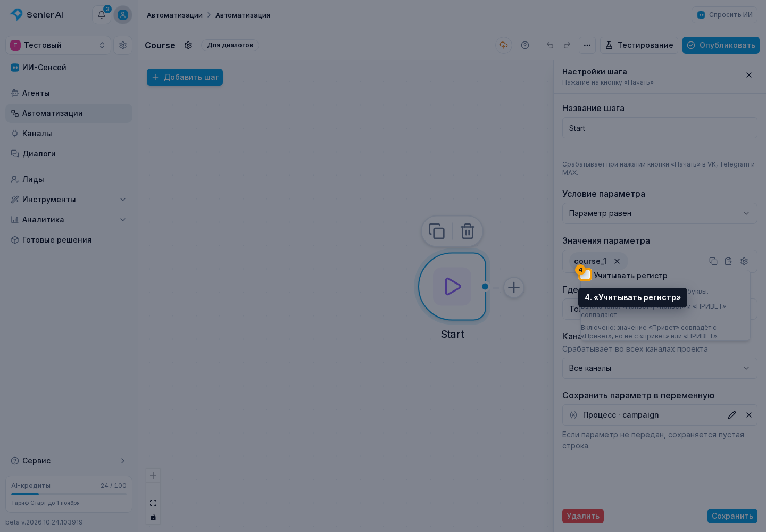Toggle the «Учитывать регистр» checkbox

(x=585, y=275)
